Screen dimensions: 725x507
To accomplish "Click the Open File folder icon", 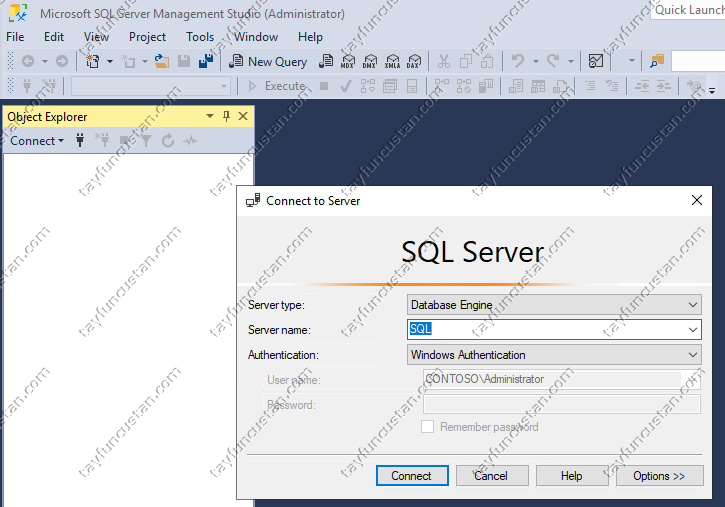I will pos(161,61).
